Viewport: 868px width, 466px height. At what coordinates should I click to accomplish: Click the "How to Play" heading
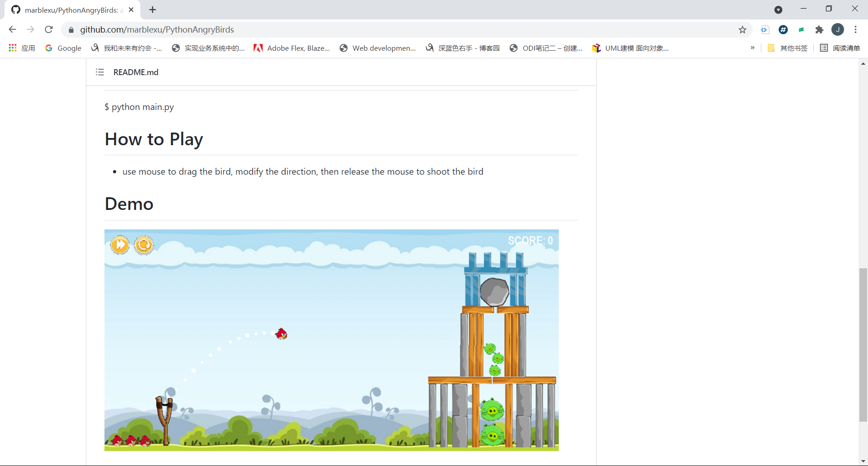[x=154, y=139]
